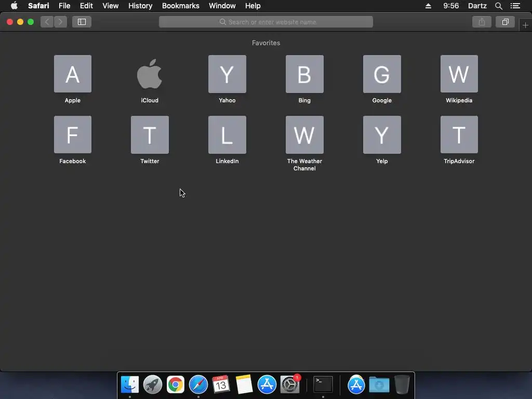Open the View menu
532x399 pixels.
point(110,6)
